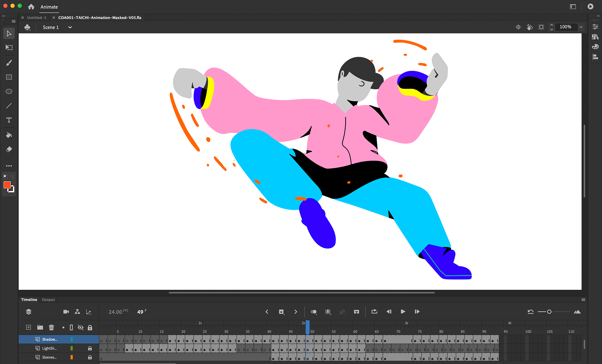Toggle highlight layers dot column

click(63, 328)
